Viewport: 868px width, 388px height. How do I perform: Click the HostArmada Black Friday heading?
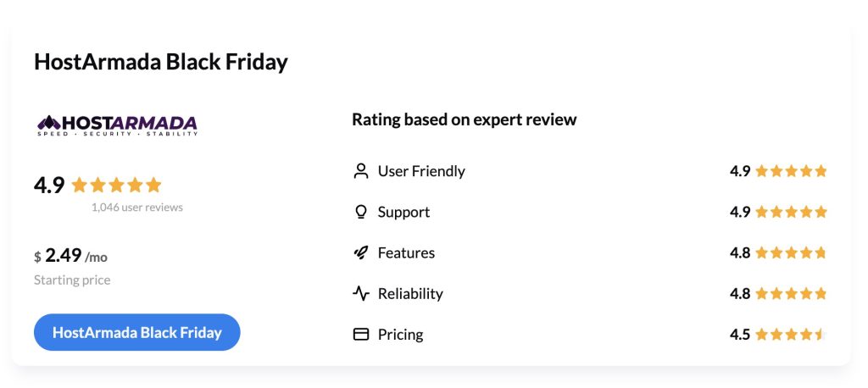click(161, 62)
